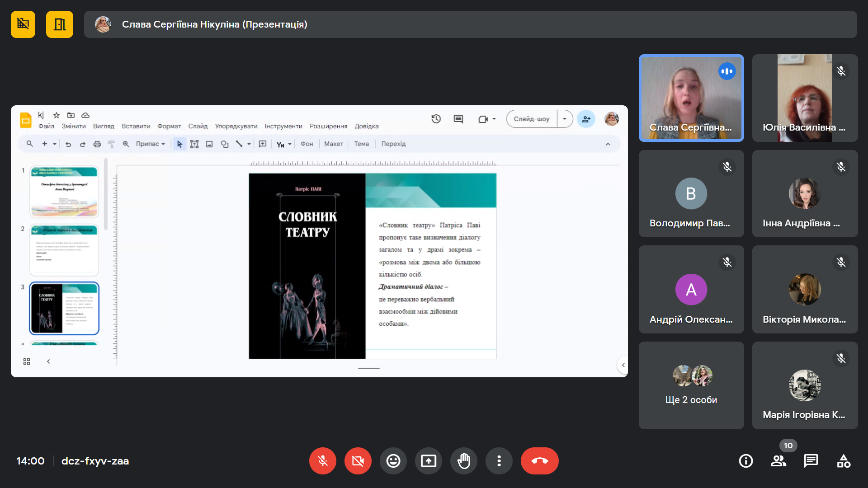
Task: Open more options three-dot menu
Action: click(x=499, y=461)
